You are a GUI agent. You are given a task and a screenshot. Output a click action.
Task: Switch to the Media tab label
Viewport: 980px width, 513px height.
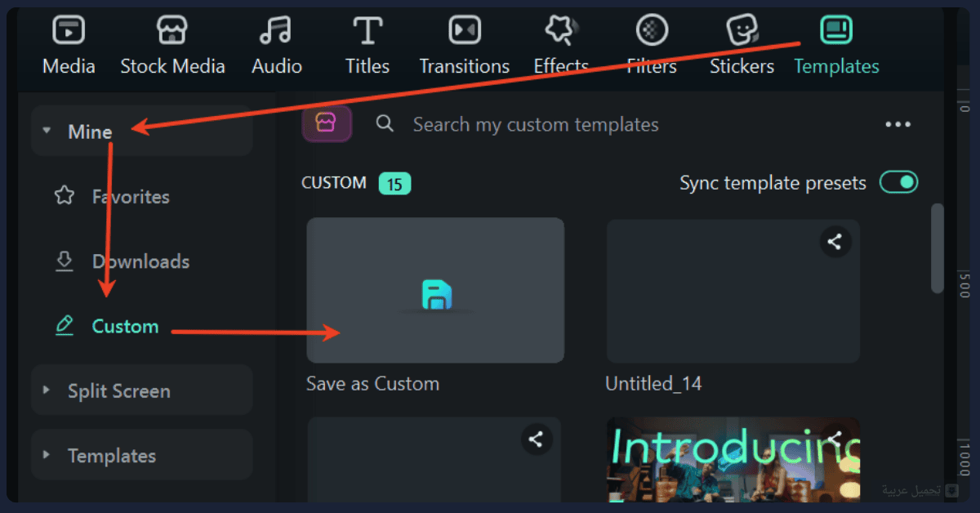click(x=69, y=66)
